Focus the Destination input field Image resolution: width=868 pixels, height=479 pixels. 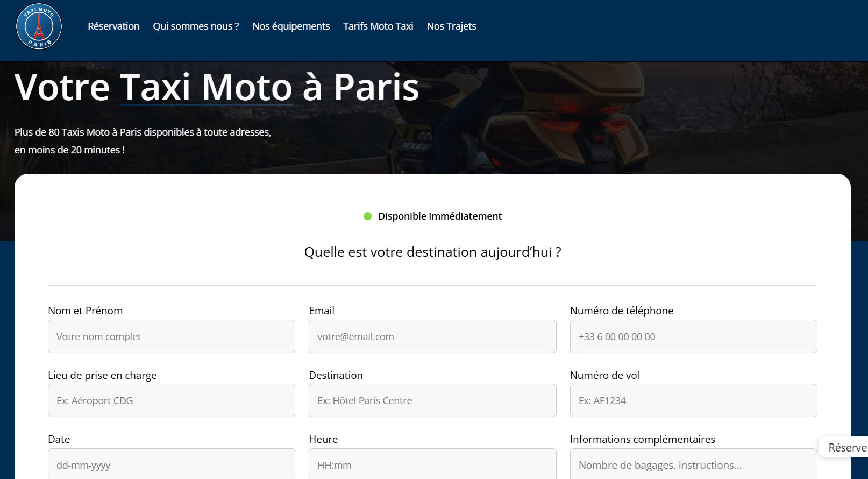pyautogui.click(x=432, y=400)
